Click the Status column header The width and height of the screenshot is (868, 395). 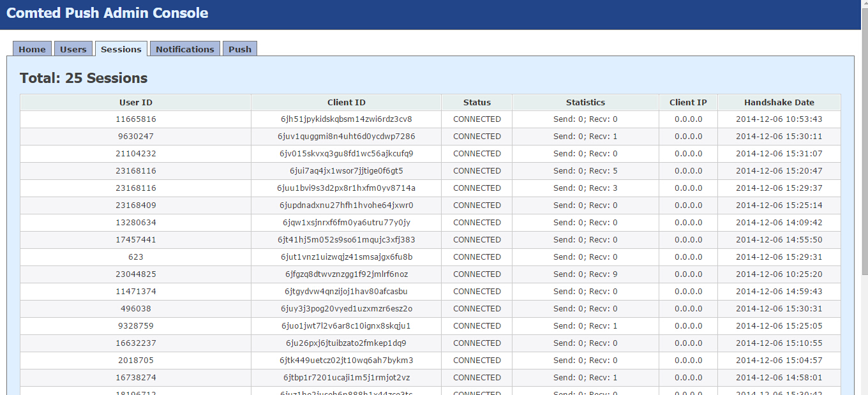[x=477, y=102]
